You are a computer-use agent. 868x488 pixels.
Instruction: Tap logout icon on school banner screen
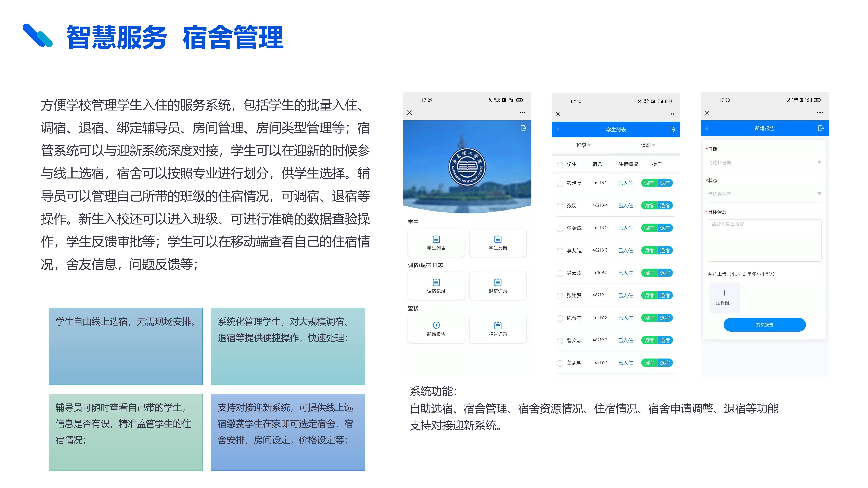coord(523,128)
